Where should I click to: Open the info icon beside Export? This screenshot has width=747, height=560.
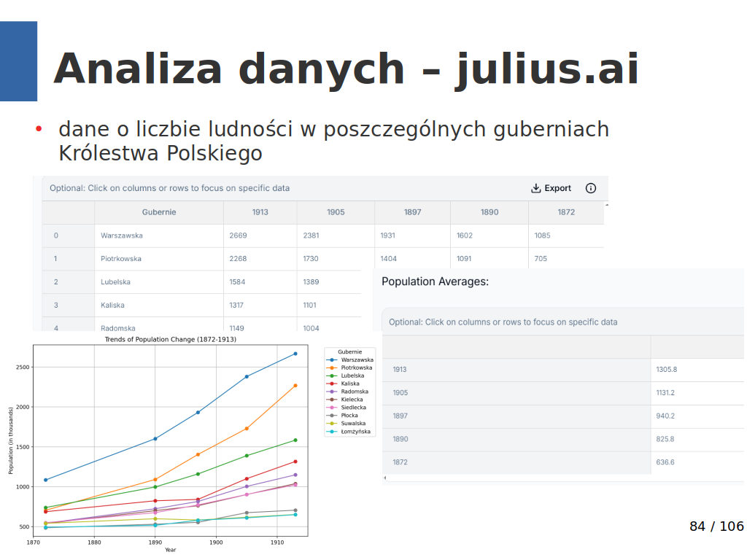591,188
